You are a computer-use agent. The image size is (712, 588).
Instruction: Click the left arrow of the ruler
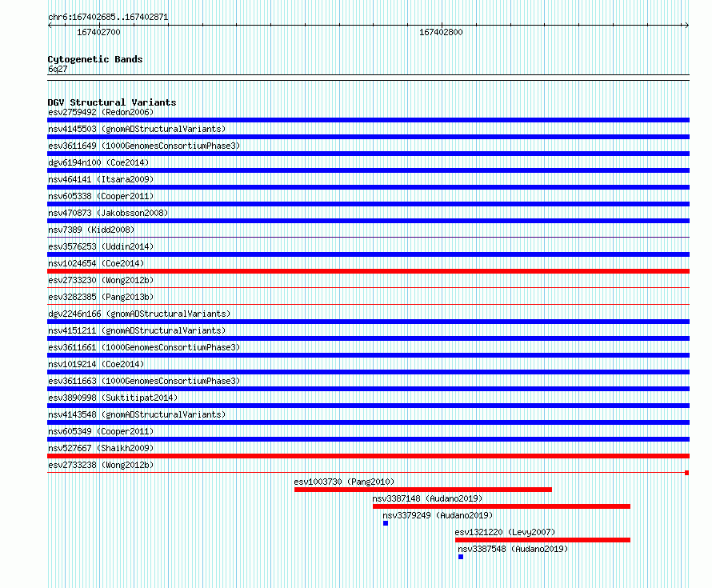50,26
